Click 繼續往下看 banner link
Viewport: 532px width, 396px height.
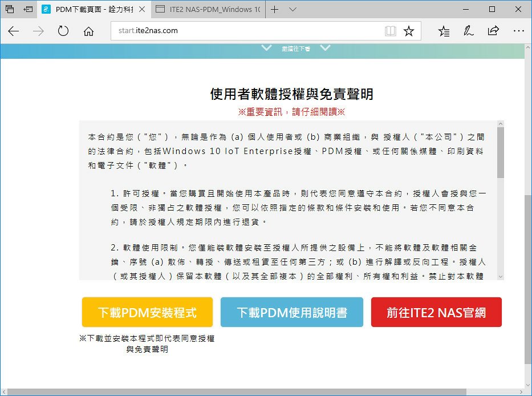tap(296, 49)
